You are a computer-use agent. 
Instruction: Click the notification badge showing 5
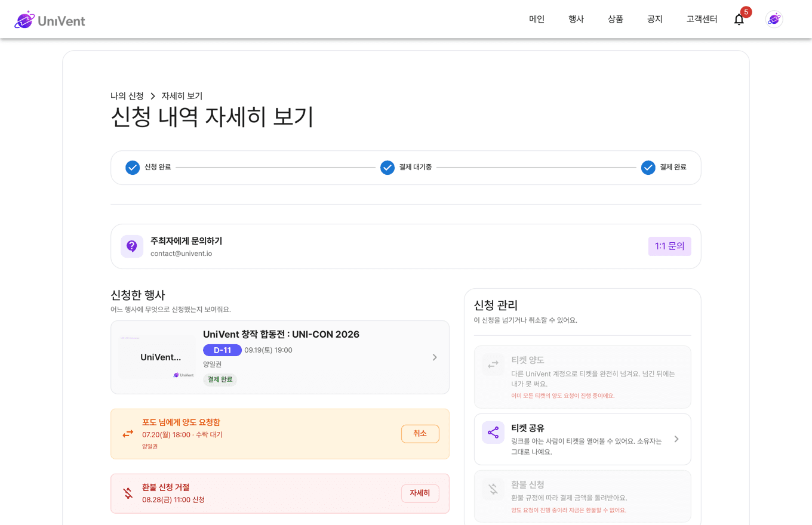coord(746,12)
